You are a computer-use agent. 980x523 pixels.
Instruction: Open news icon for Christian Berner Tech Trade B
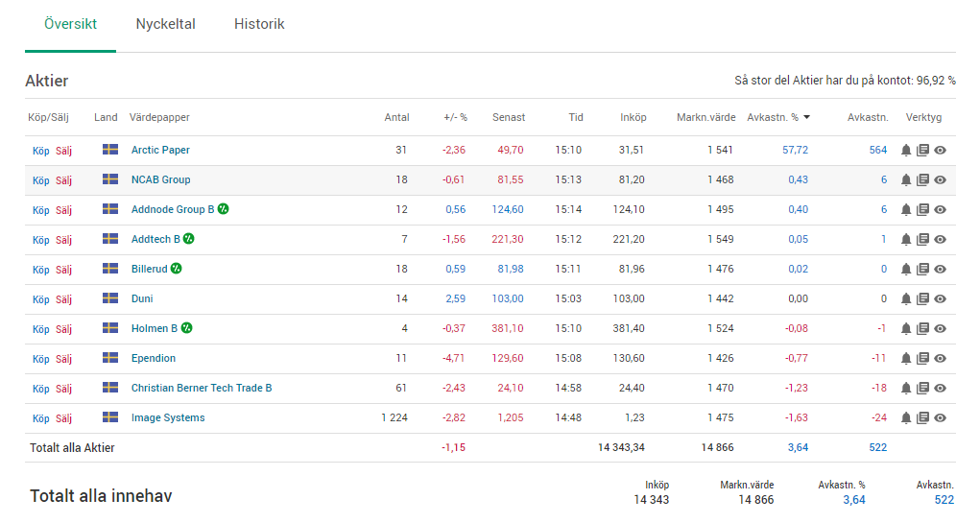click(x=923, y=389)
